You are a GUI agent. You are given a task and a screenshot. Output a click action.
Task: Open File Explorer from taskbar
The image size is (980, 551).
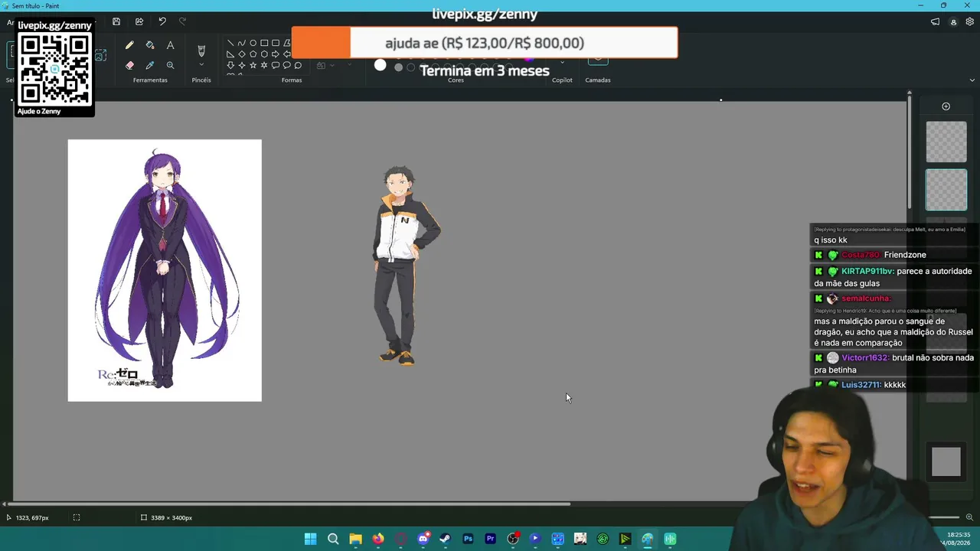[355, 539]
